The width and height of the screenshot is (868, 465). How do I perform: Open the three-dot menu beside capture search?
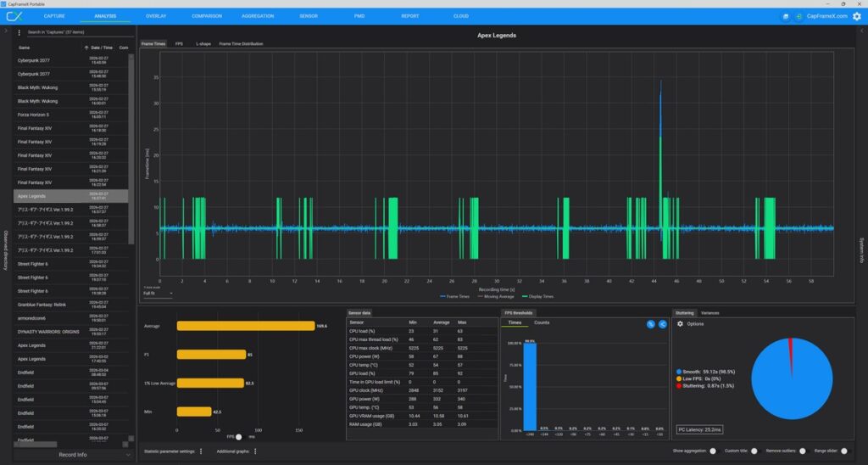[x=19, y=32]
